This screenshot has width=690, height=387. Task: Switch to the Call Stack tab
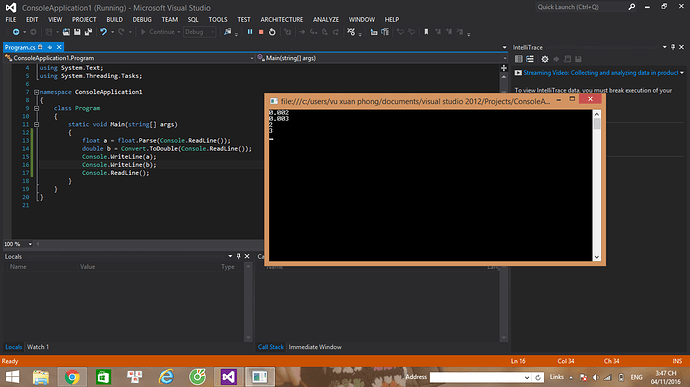271,347
